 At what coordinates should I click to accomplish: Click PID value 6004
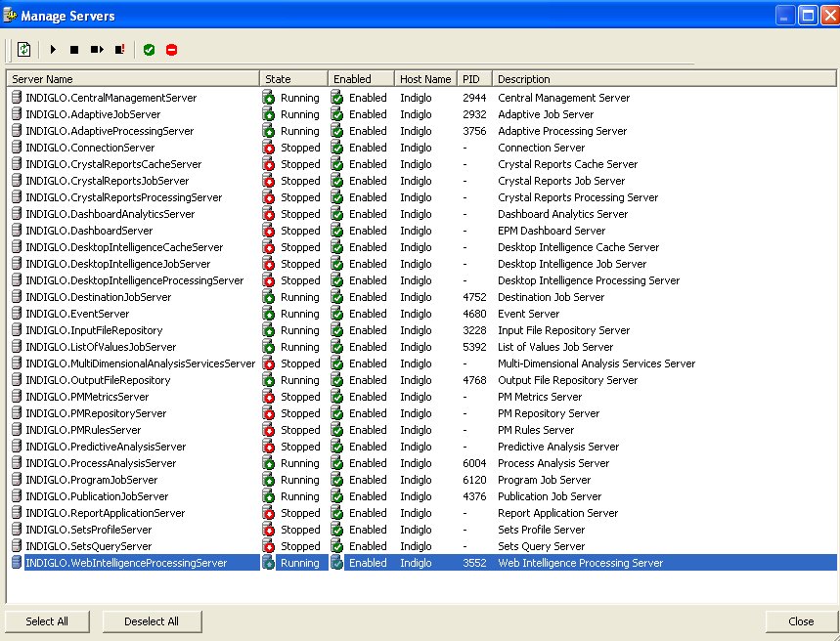click(x=474, y=463)
